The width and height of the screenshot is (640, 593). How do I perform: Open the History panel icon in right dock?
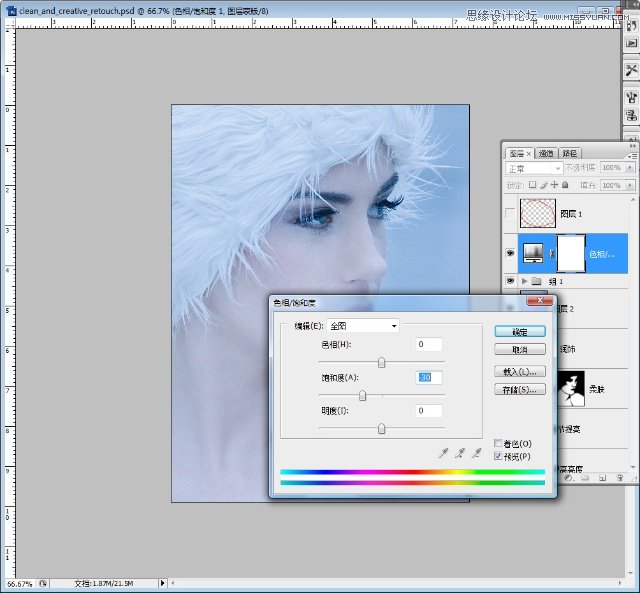click(x=631, y=25)
